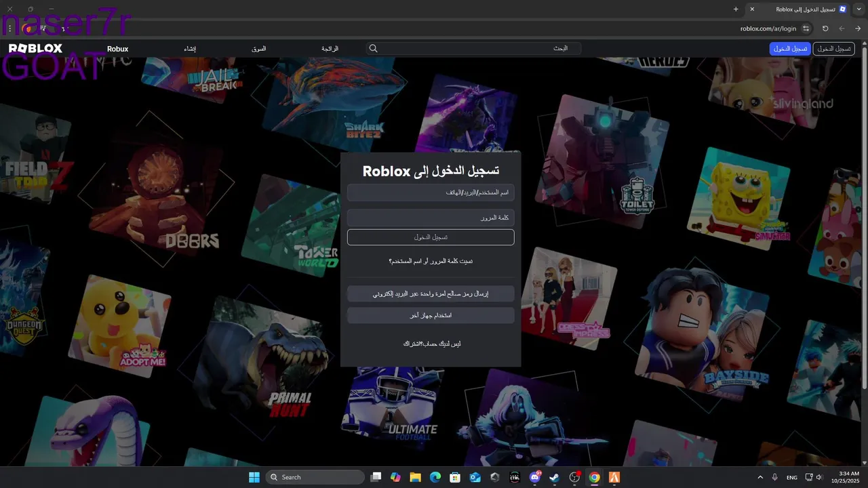Click the roblox.com/ar/login address bar
The image size is (868, 488).
[x=768, y=28]
